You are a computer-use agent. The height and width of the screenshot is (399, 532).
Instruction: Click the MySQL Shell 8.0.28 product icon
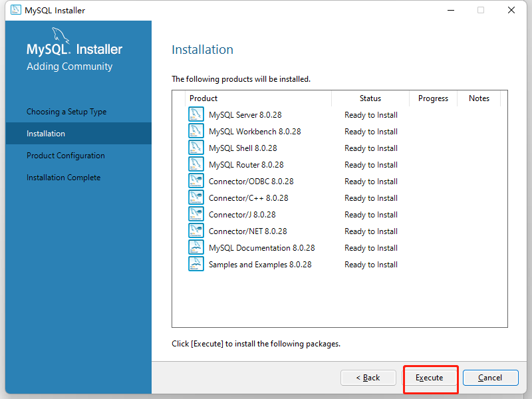click(x=196, y=148)
